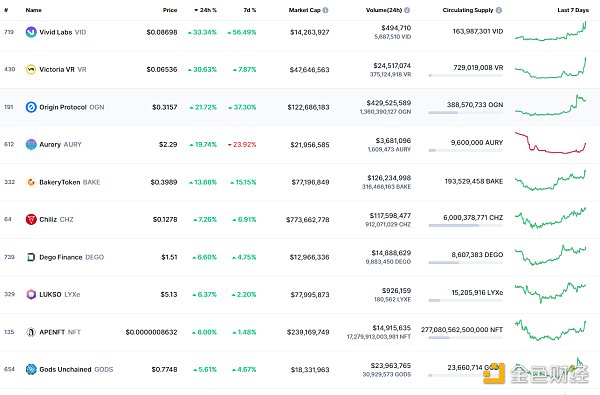Open the Gods Unchained name link
This screenshot has height=395, width=600.
coord(65,369)
